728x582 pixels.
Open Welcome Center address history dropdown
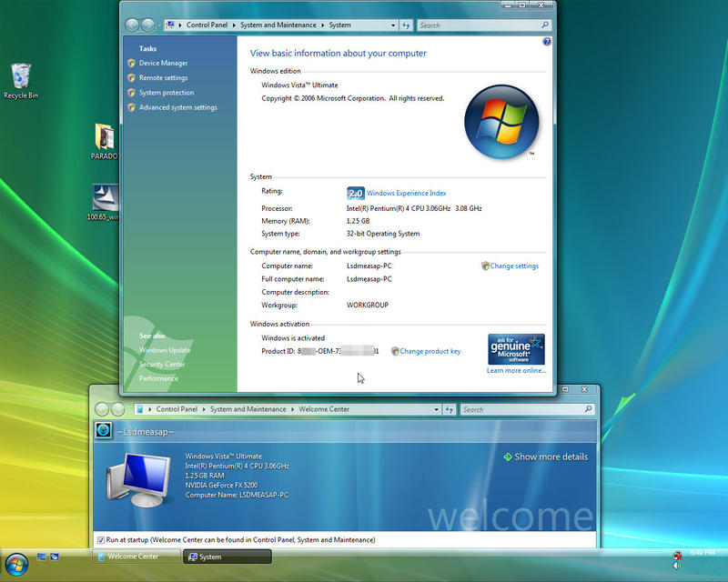point(436,409)
